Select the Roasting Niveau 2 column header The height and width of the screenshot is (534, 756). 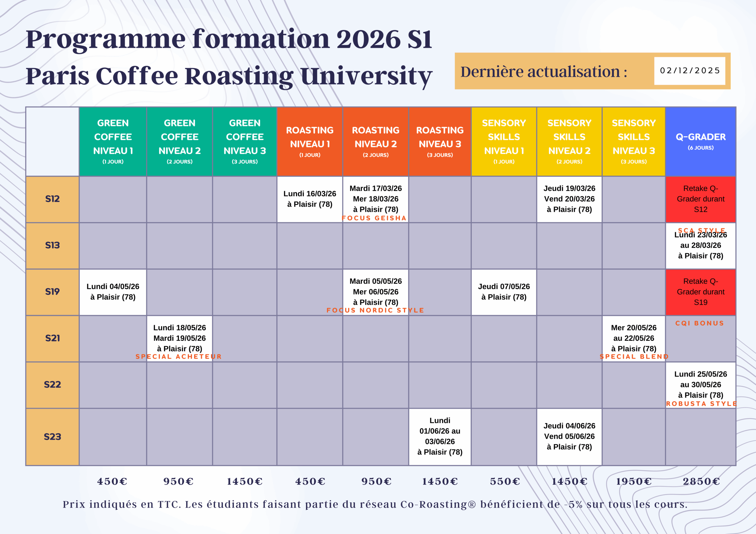tap(375, 142)
